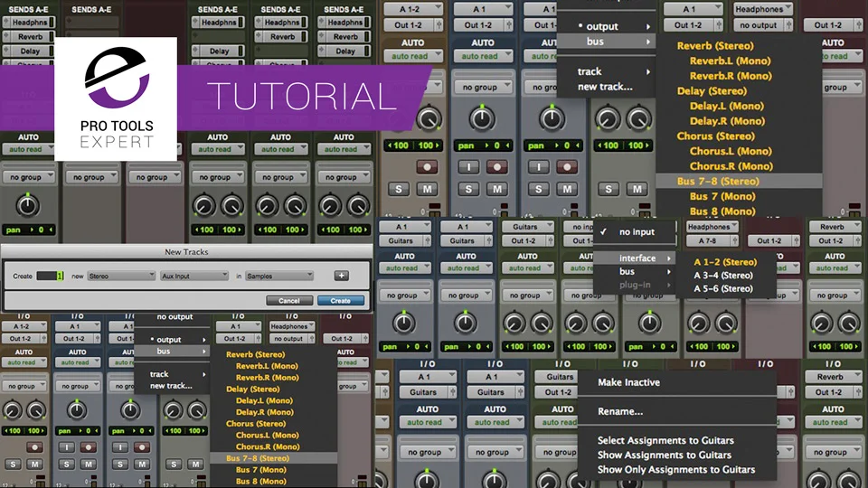Screen dimensions: 868x488
Task: Choose Rename... from the context menu
Action: (620, 412)
